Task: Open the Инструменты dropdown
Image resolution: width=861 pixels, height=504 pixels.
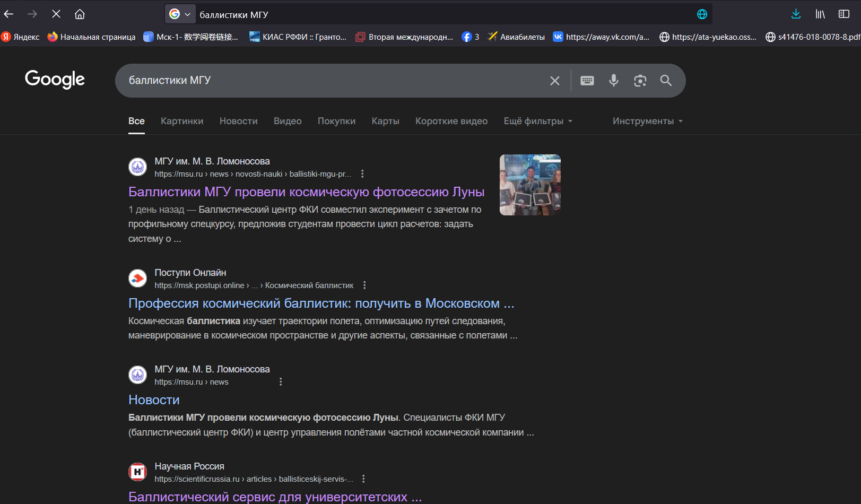Action: 648,121
